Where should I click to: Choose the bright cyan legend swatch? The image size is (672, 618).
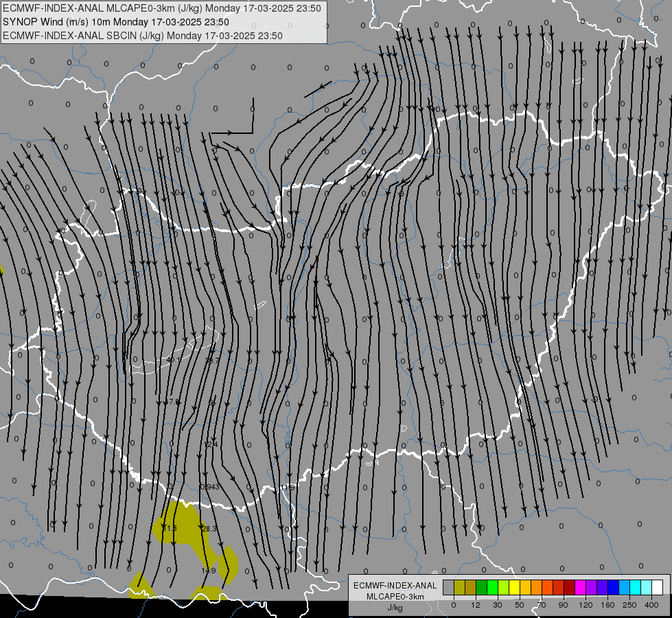tap(636, 587)
